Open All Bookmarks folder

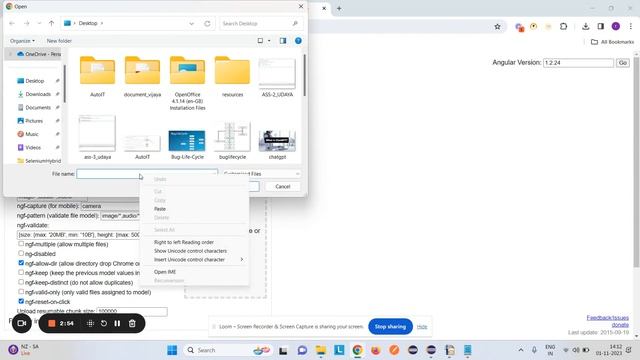pos(612,42)
